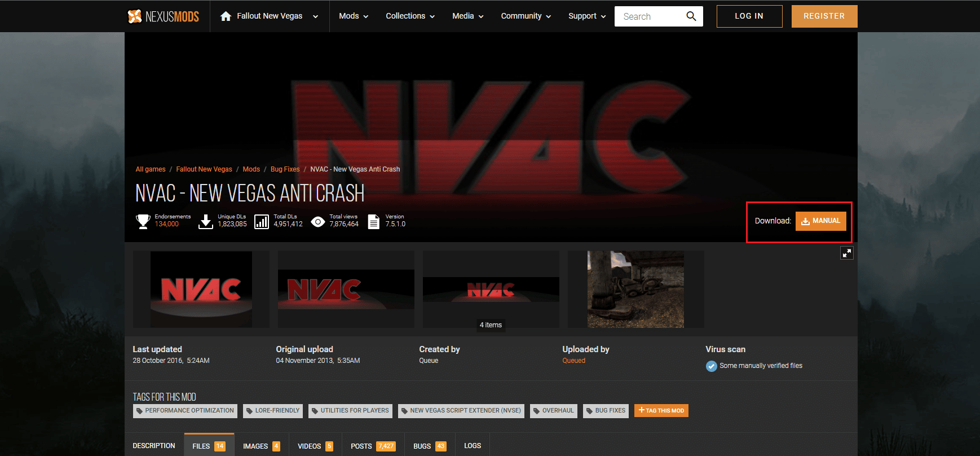Click the PERFORMANCE OPTIMIZATION tag
Viewport: 980px width, 456px height.
(x=185, y=411)
